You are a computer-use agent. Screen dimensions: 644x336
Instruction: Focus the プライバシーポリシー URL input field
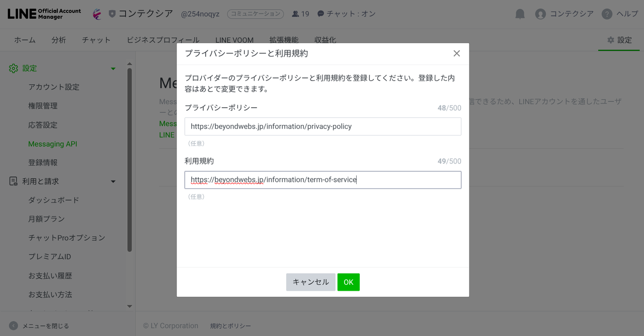pos(323,126)
